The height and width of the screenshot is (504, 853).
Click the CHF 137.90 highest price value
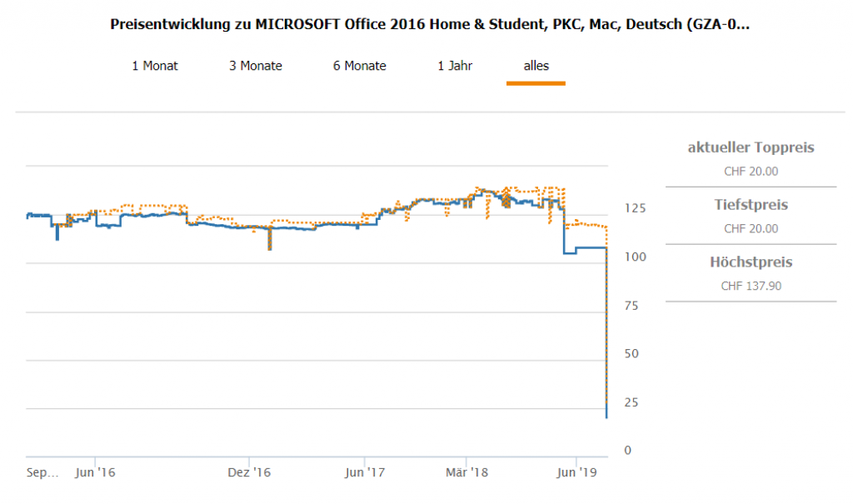point(751,286)
